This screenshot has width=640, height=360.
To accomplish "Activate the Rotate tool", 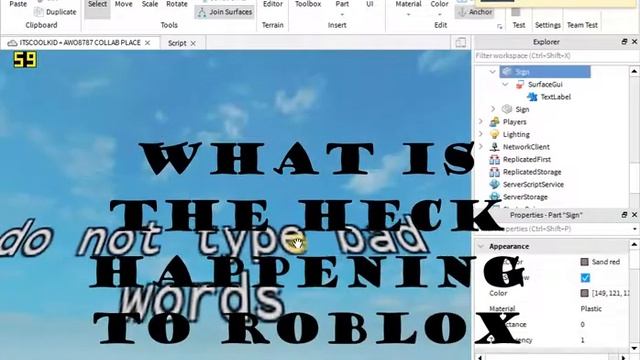I will [x=177, y=5].
